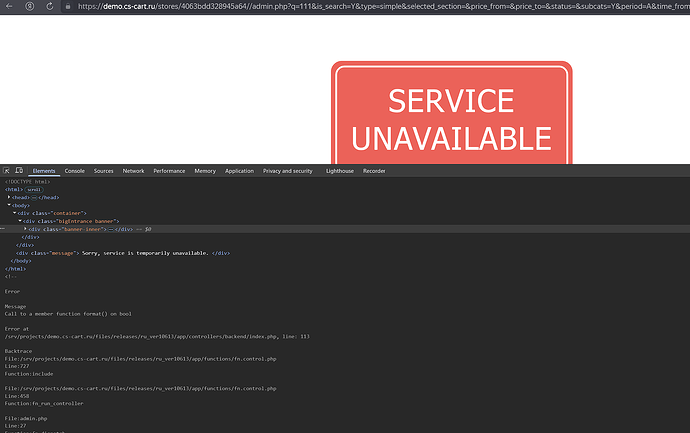The width and height of the screenshot is (690, 433).
Task: Reload the page with the refresh icon
Action: pos(50,6)
